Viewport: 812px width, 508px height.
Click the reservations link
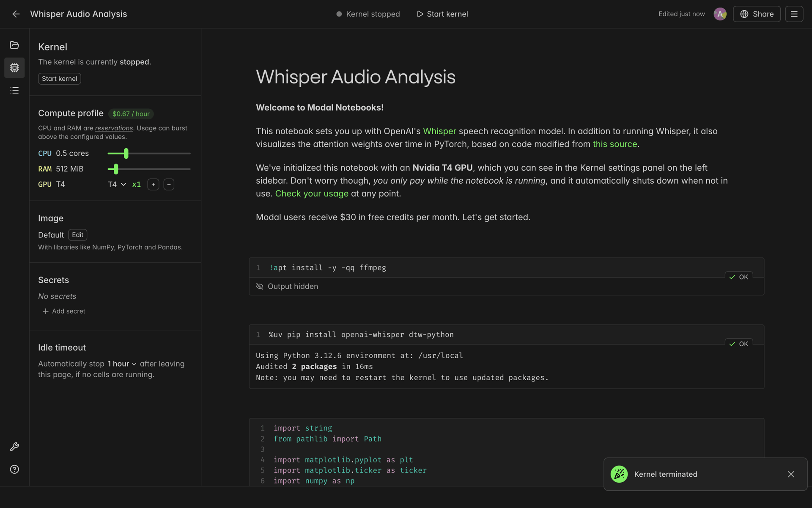[x=114, y=128]
